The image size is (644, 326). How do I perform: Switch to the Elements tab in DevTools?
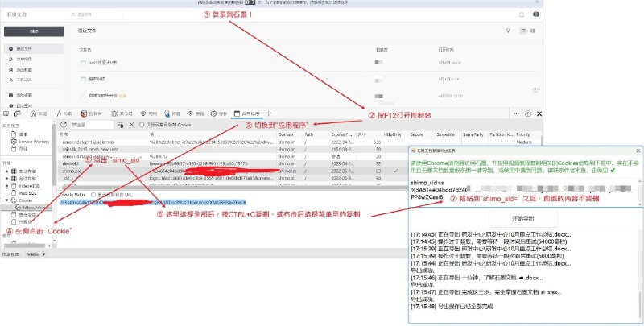coord(64,113)
